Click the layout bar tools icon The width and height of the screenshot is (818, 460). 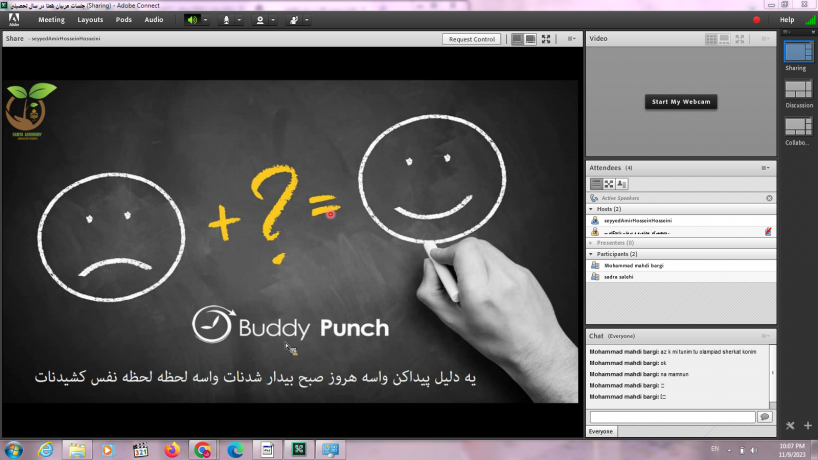pyautogui.click(x=790, y=426)
